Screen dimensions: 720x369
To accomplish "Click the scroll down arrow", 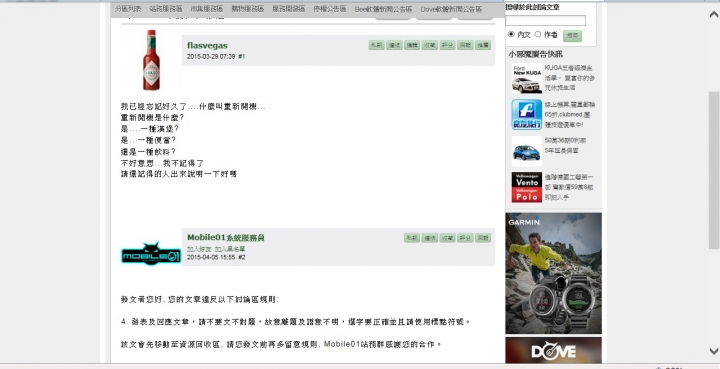I will click(714, 351).
